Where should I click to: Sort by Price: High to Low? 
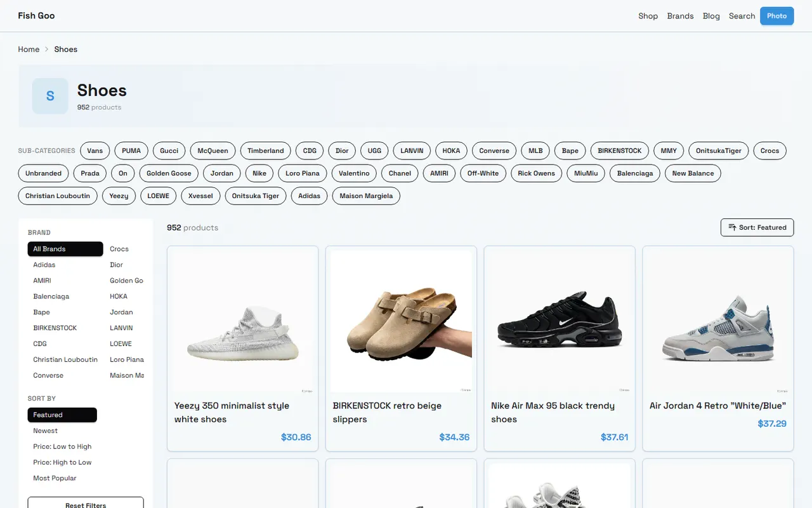click(62, 462)
